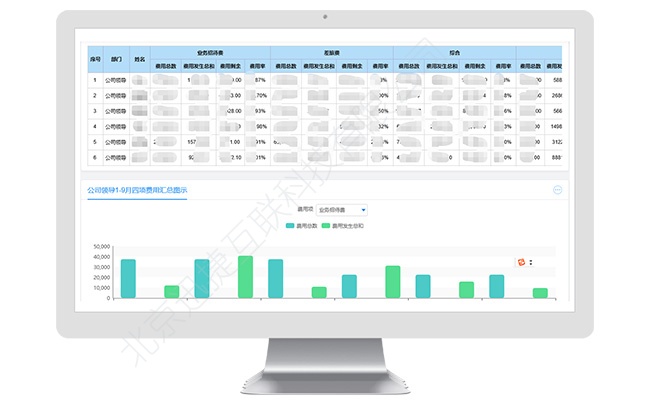Click 费用发生总和 header under 业务招待费
Image resolution: width=650 pixels, height=407 pixels.
pyautogui.click(x=199, y=66)
